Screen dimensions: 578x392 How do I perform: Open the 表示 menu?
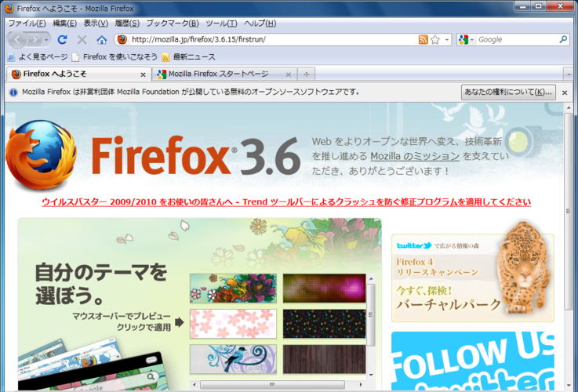(96, 24)
